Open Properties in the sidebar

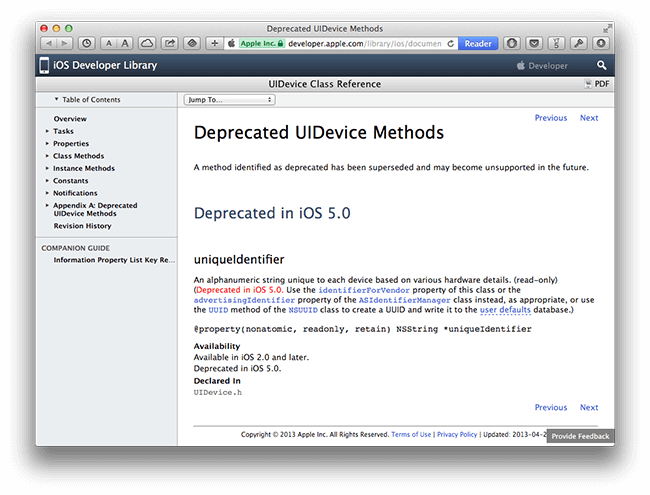(71, 143)
